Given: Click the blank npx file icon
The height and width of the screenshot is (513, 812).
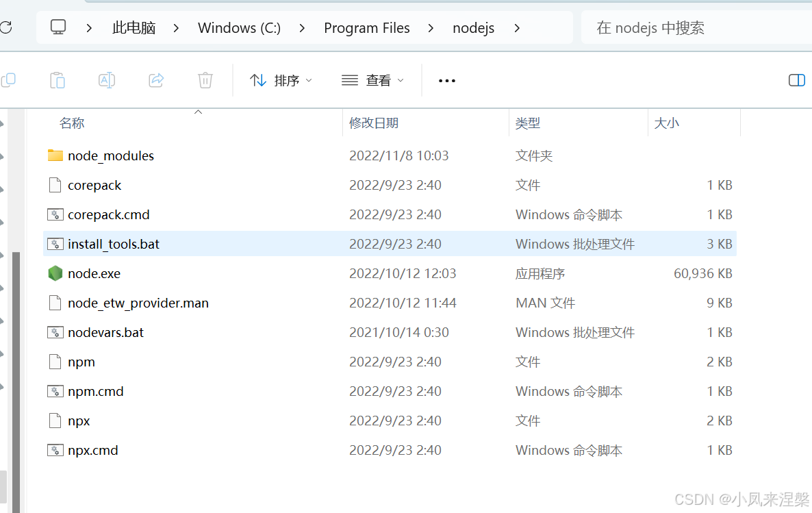Looking at the screenshot, I should click(x=55, y=421).
